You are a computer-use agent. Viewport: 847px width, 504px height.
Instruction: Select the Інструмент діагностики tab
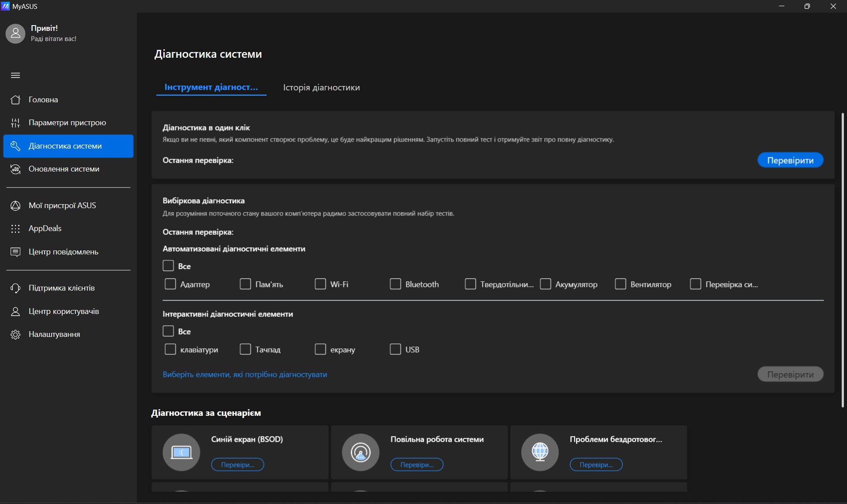pos(211,87)
